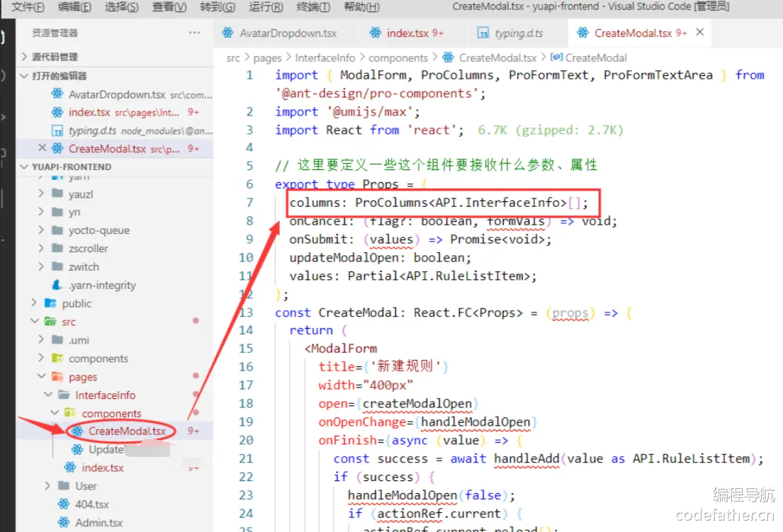Open the .yarn-integrity file
The width and height of the screenshot is (783, 532).
pyautogui.click(x=102, y=285)
